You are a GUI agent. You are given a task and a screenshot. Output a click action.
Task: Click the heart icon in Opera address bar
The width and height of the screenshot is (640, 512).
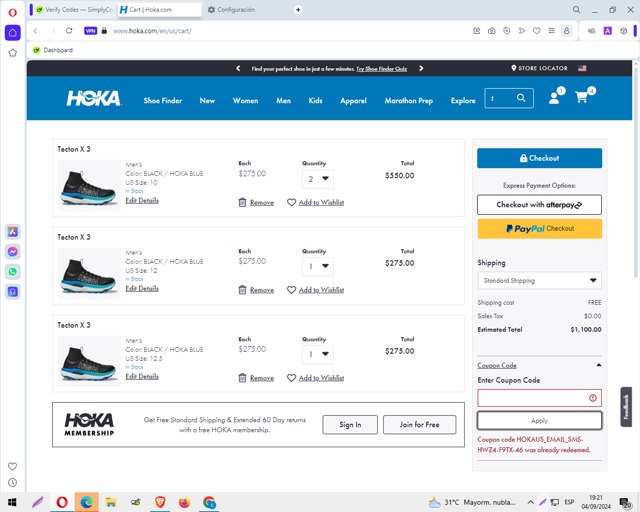[537, 31]
